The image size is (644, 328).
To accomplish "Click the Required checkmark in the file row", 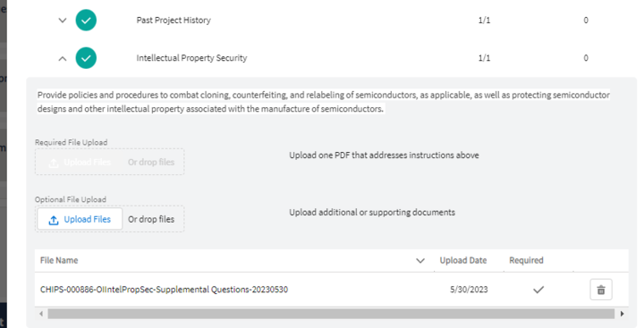I will pos(538,290).
